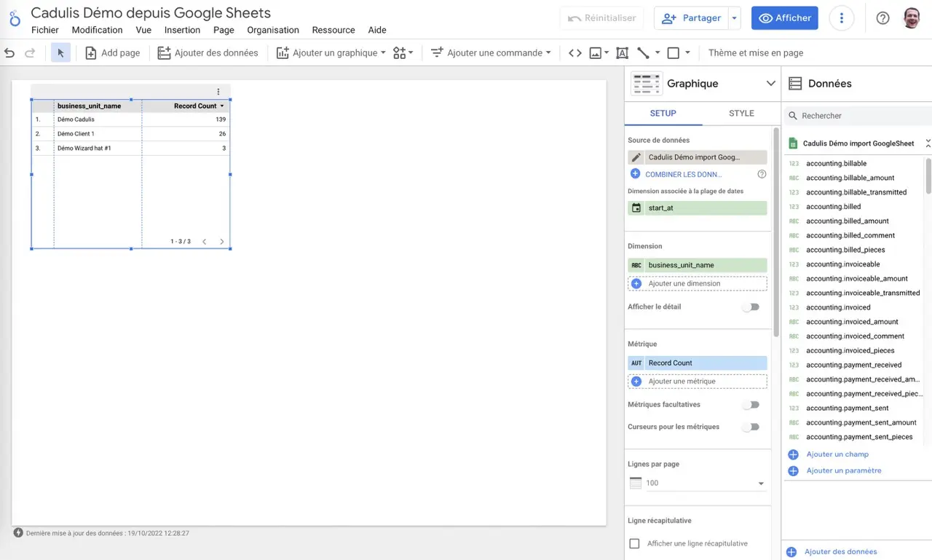Turn on Métriques facultatives switch
Image resolution: width=932 pixels, height=560 pixels.
point(750,405)
